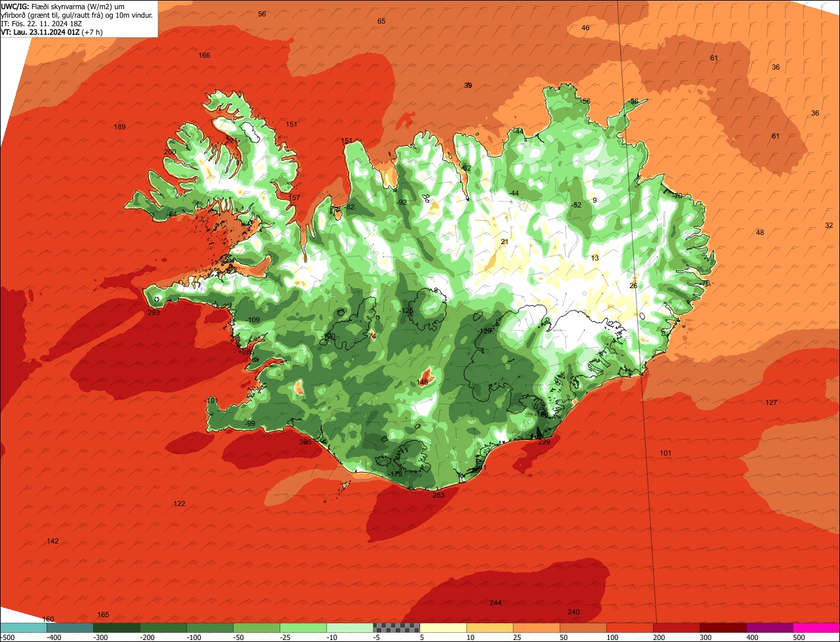The height and width of the screenshot is (642, 840).
Task: Select the palest green legend swatch between -10 and -5
Action: pyautogui.click(x=349, y=628)
